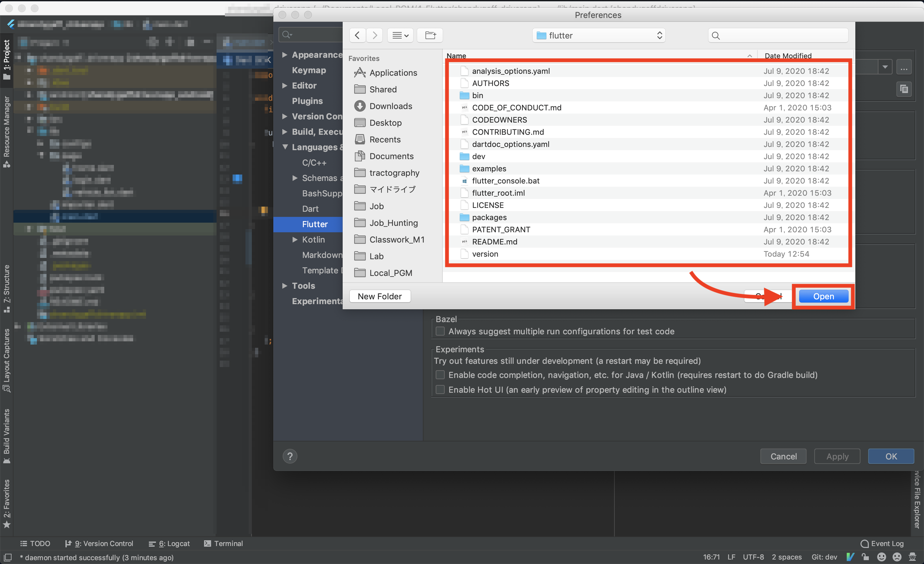Expand the Editor settings section

(x=285, y=86)
